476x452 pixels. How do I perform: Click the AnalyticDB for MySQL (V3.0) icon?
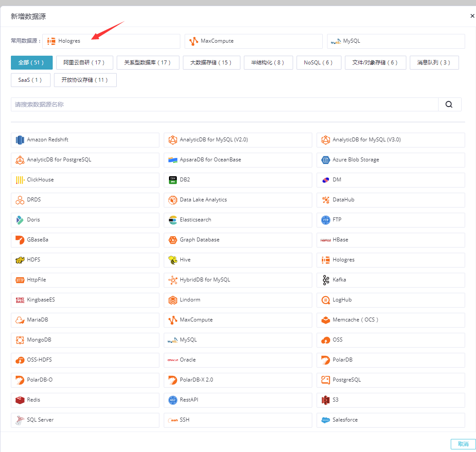tap(326, 140)
